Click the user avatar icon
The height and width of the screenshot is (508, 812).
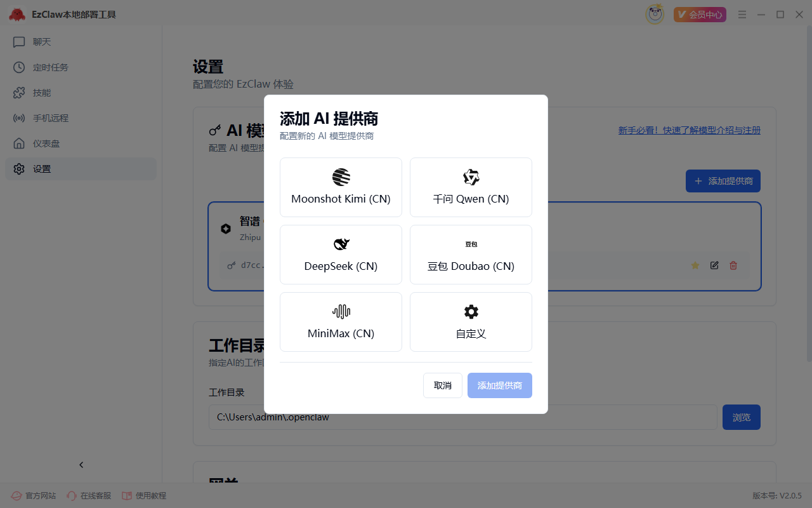pos(655,15)
